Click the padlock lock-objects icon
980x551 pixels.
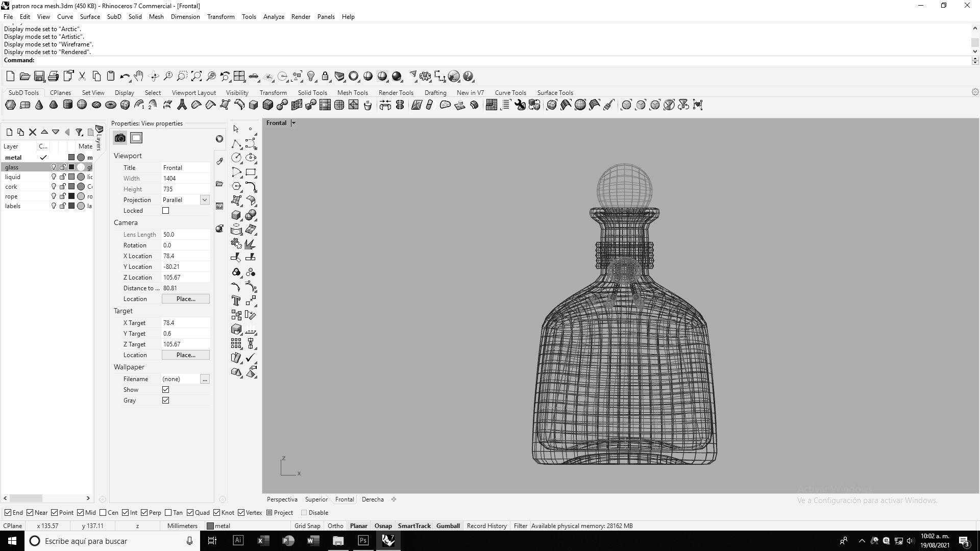pos(325,77)
